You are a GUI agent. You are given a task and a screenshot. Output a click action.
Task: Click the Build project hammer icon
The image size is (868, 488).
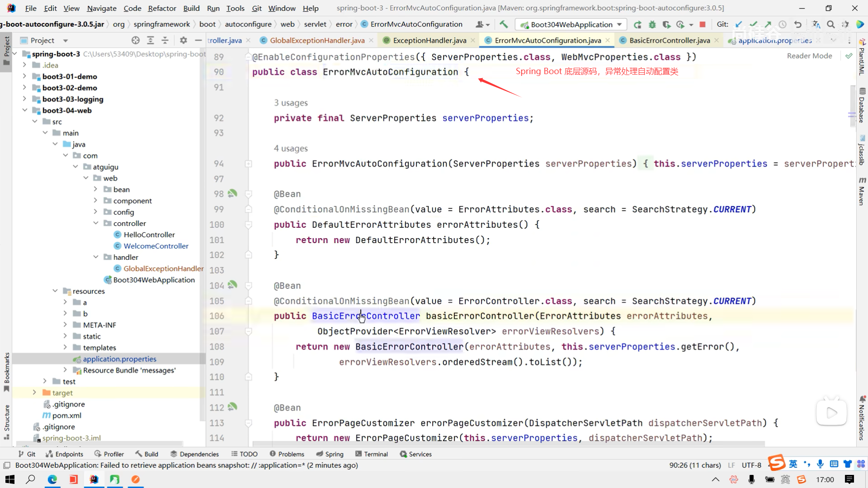pyautogui.click(x=504, y=24)
